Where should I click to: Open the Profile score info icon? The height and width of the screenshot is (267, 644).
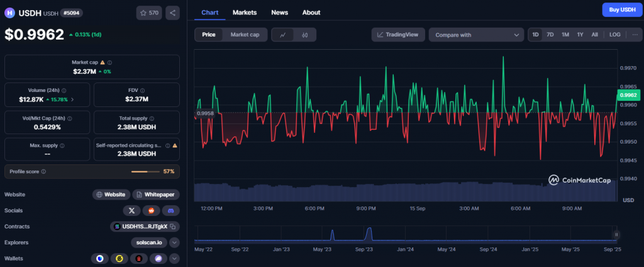[x=43, y=171]
